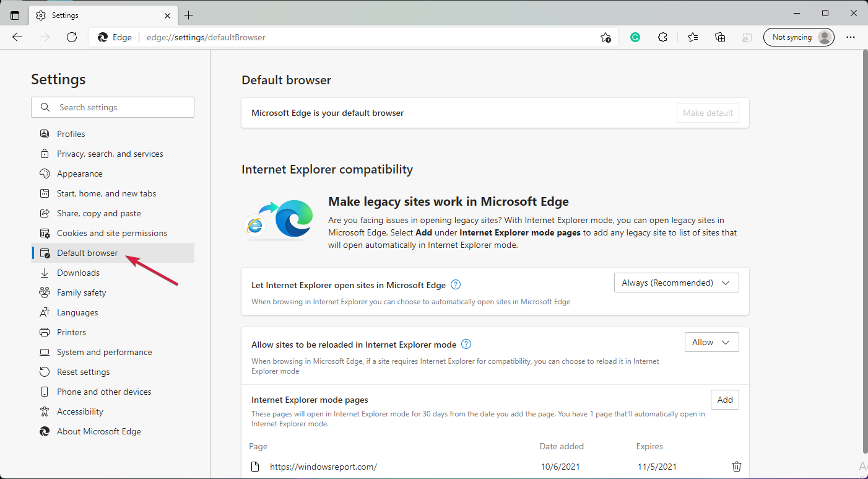Click the Search settings field
Viewport: 868px width, 479px height.
click(112, 107)
